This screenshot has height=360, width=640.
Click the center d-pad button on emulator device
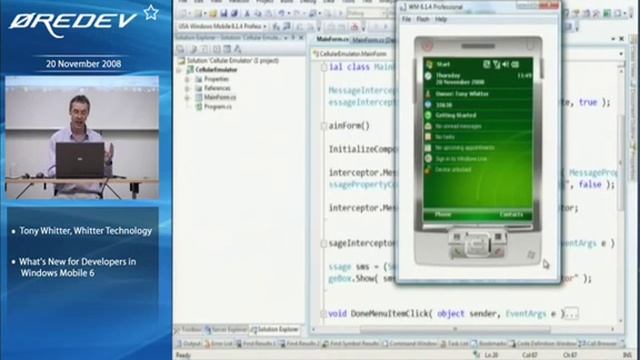[x=477, y=244]
